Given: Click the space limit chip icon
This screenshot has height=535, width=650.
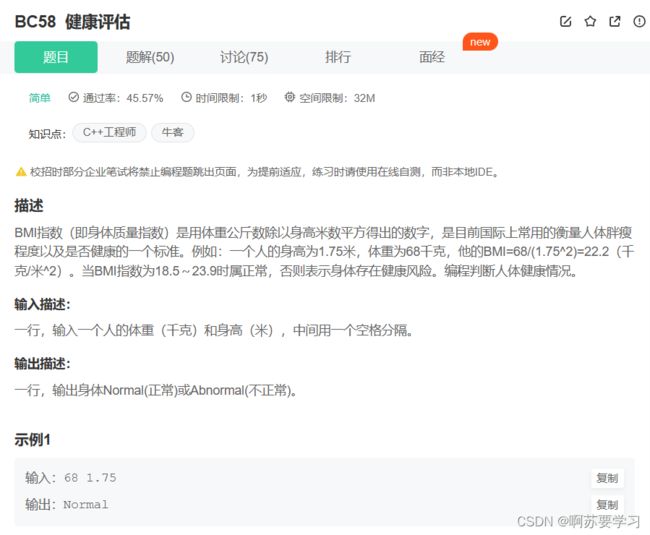Looking at the screenshot, I should [x=289, y=97].
